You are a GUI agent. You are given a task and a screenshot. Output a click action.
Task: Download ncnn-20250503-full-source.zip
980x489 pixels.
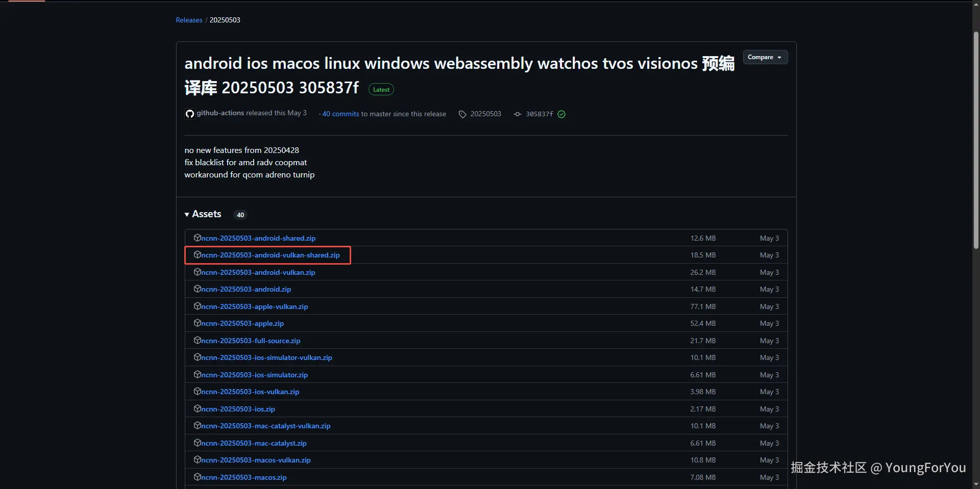point(251,341)
